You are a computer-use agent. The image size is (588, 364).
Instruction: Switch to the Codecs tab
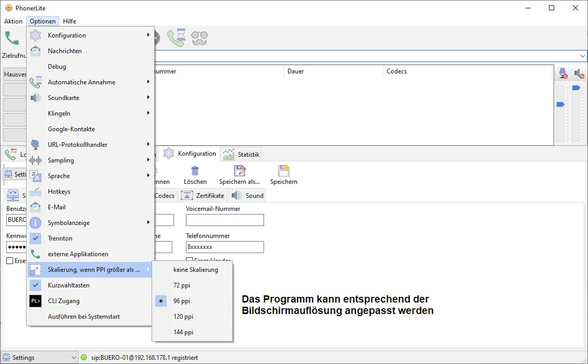[x=164, y=196]
